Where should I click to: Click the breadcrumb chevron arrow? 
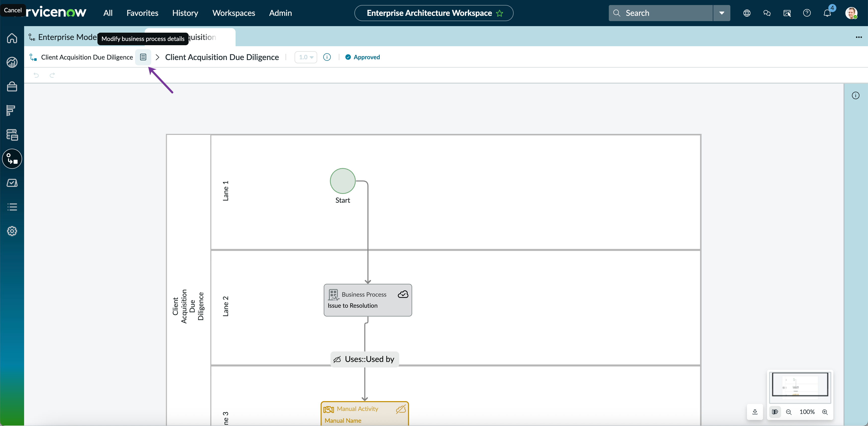[157, 57]
